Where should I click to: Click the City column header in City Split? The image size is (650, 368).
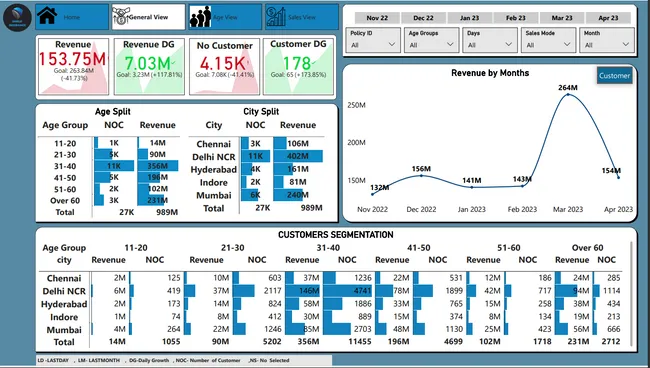214,125
